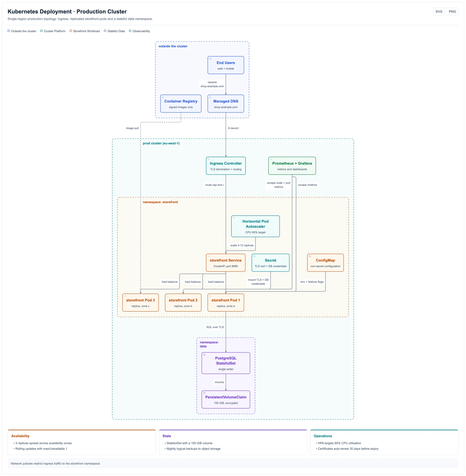
Task: Click the Availability card heading
Action: [x=20, y=436]
